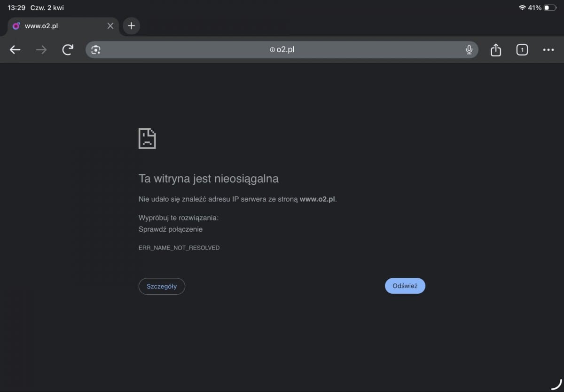Add a new tab with the plus button
Screen dimensions: 564x392
tap(131, 26)
